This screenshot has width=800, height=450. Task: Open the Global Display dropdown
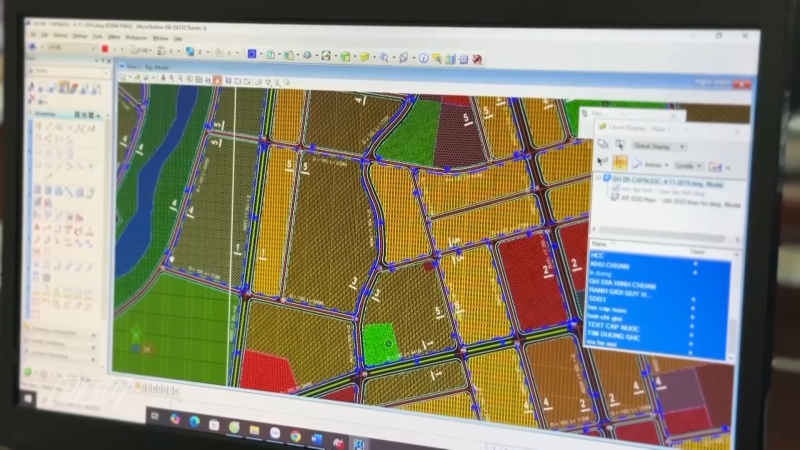coord(660,146)
